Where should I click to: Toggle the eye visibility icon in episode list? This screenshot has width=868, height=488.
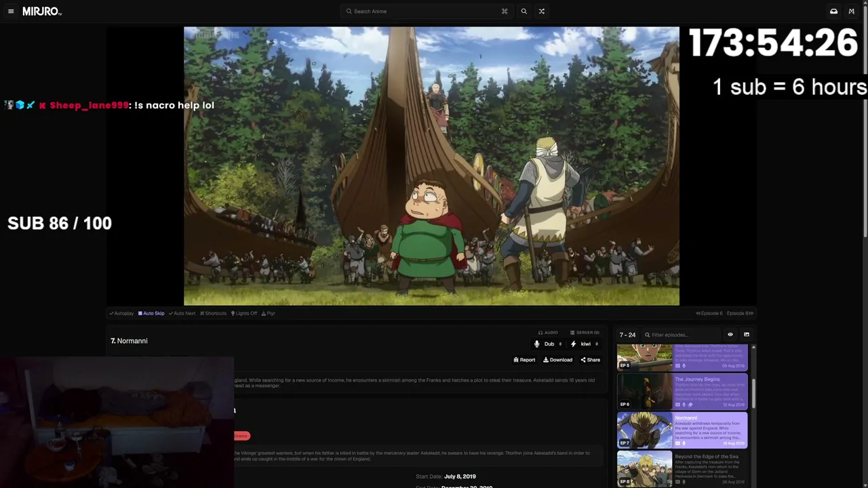730,335
